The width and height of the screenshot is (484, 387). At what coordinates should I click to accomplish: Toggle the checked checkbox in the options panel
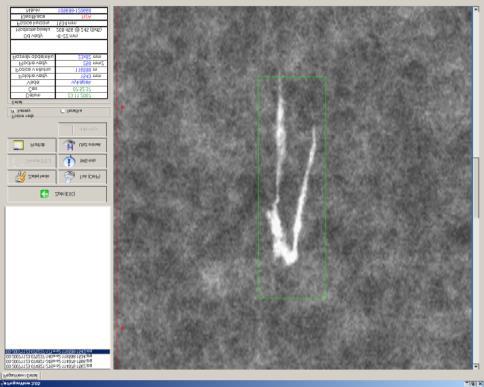tap(13, 111)
